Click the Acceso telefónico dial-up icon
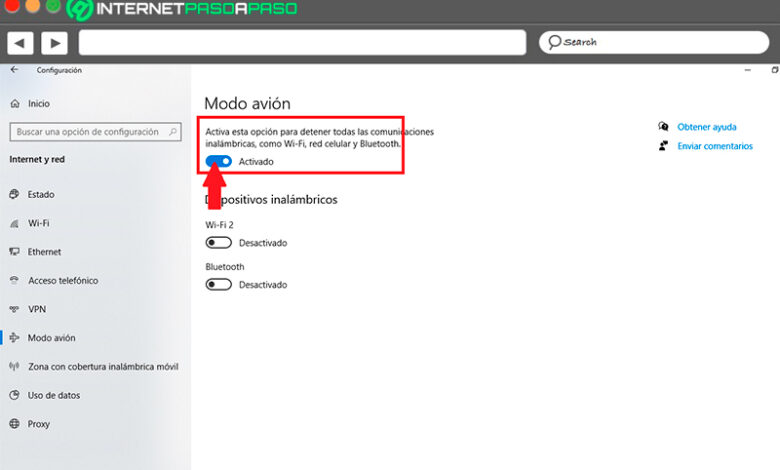This screenshot has height=470, width=780. point(14,281)
